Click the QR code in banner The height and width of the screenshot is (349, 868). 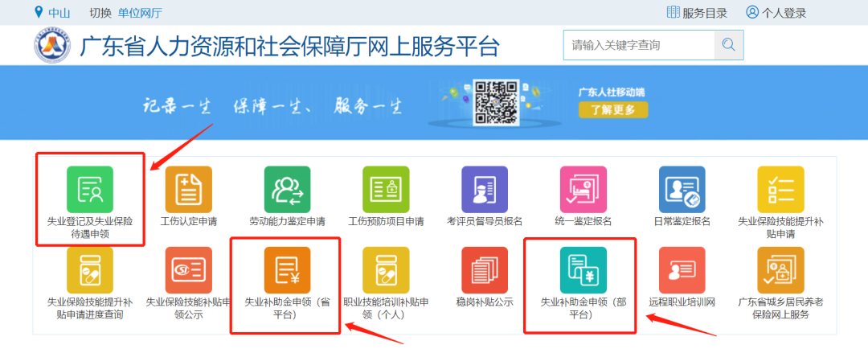pyautogui.click(x=497, y=102)
